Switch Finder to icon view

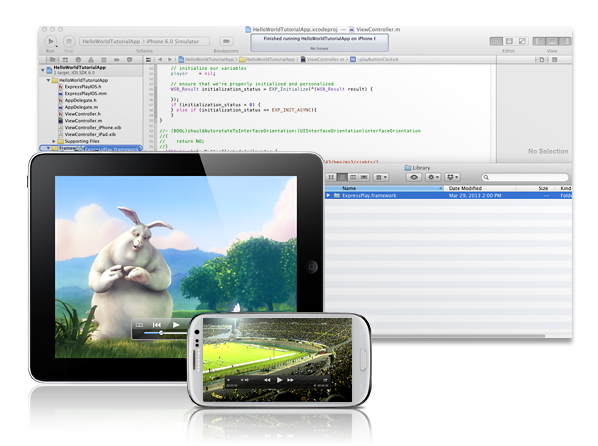pos(331,177)
